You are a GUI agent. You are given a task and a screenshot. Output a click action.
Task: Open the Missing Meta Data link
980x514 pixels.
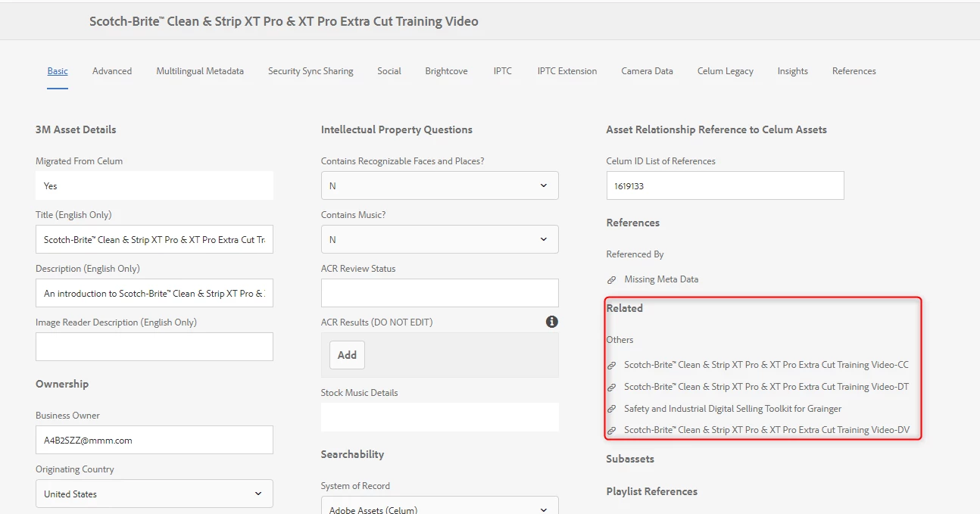point(661,279)
